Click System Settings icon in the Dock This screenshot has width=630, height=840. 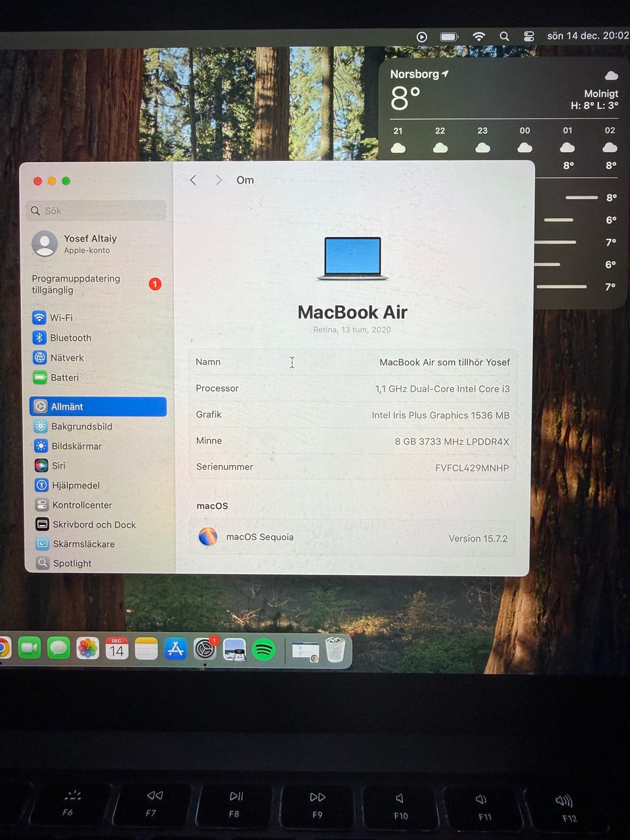[x=205, y=648]
